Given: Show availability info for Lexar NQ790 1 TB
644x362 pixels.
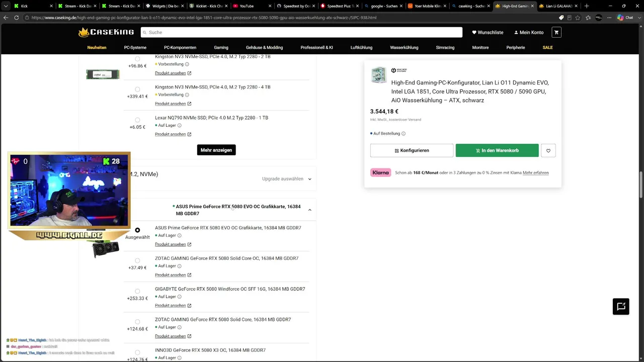Looking at the screenshot, I should click(x=179, y=125).
